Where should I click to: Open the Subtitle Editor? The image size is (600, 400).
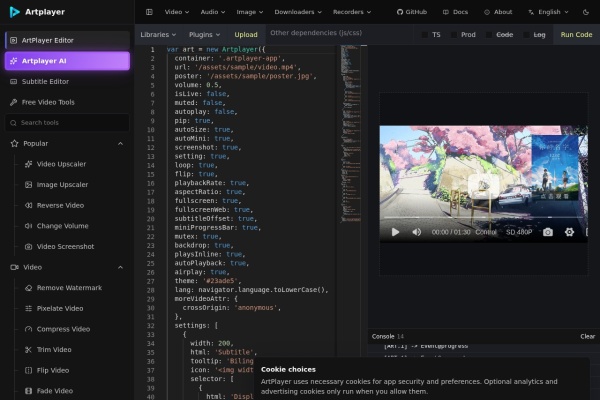(67, 82)
